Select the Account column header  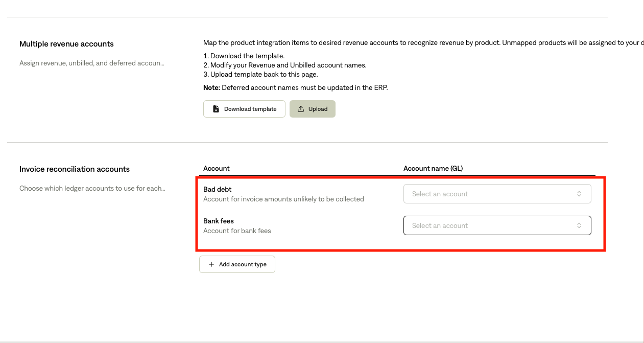tap(217, 168)
